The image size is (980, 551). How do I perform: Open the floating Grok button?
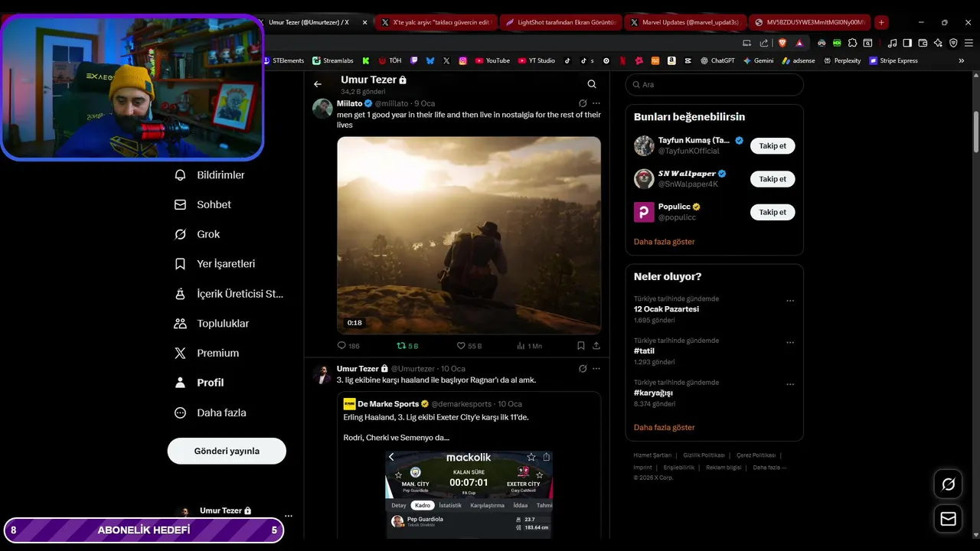point(948,484)
